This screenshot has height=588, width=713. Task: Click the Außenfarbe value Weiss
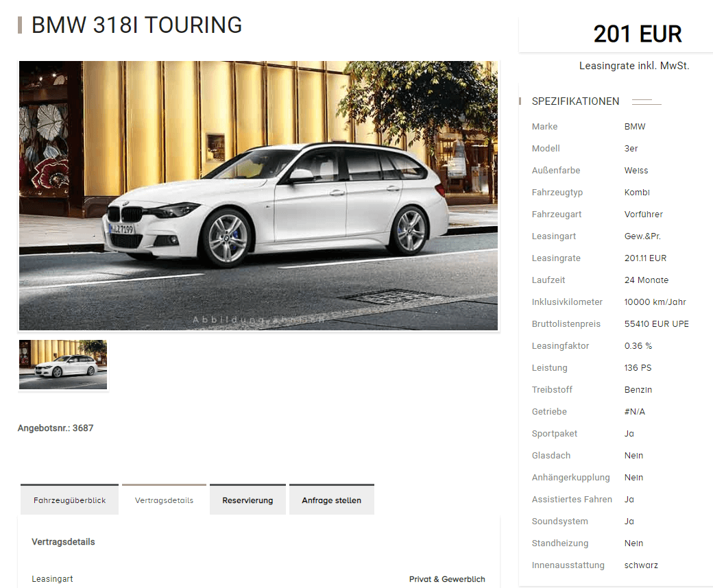click(636, 171)
